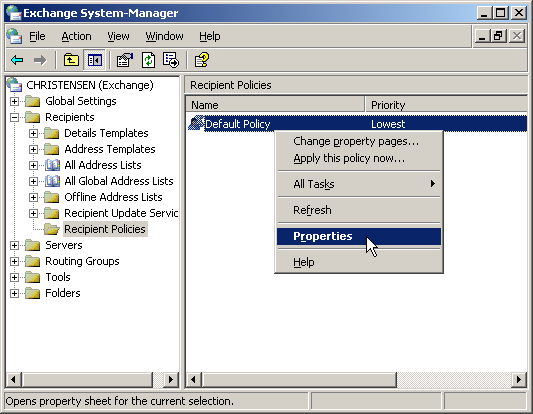Click the Up one level folder icon

71,61
